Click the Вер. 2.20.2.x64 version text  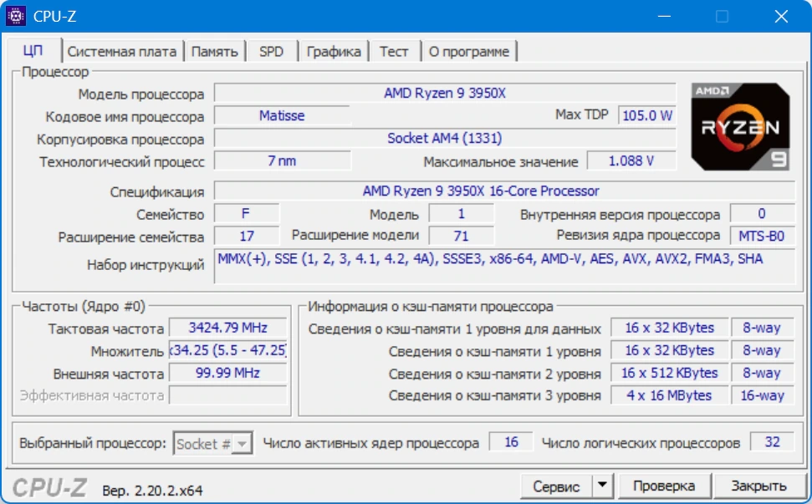[x=153, y=491]
